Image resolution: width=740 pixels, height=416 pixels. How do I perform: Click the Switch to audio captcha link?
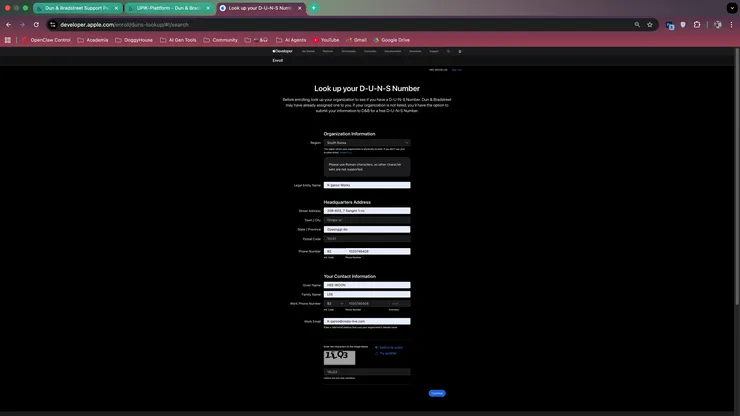[391, 347]
